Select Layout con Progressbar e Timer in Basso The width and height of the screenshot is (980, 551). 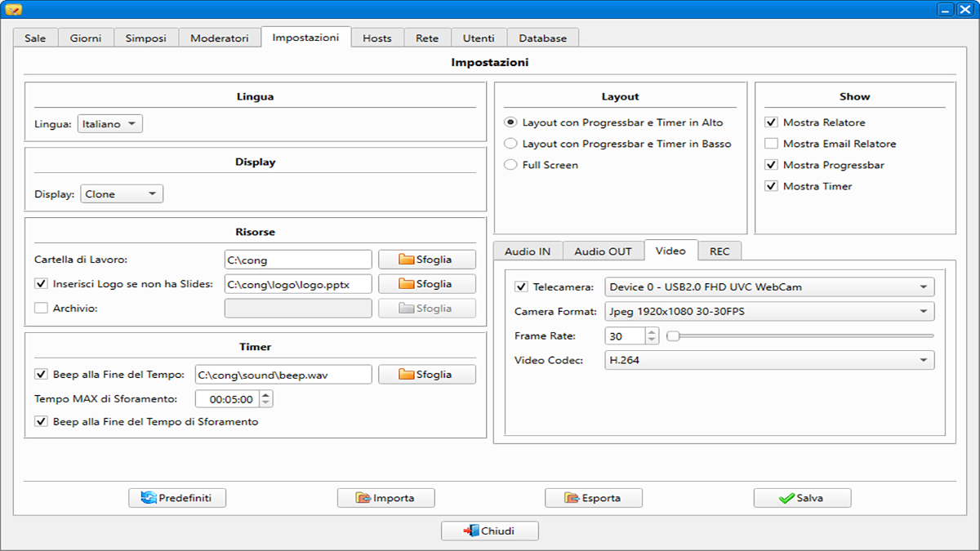pos(510,144)
